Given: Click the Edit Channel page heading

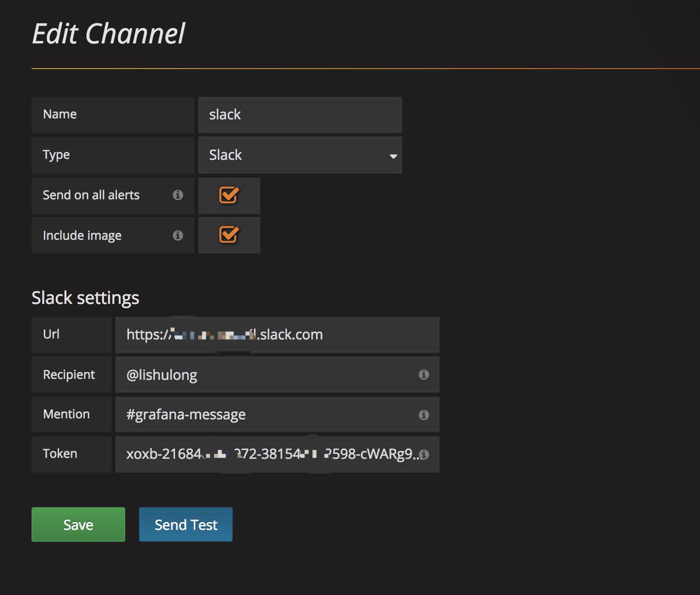Looking at the screenshot, I should tap(108, 34).
